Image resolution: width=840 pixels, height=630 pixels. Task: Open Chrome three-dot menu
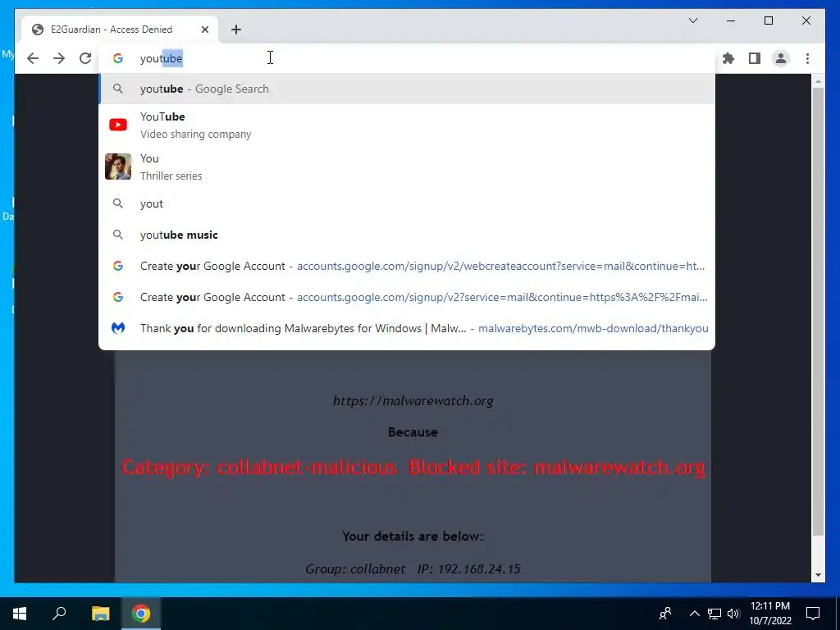[x=807, y=58]
